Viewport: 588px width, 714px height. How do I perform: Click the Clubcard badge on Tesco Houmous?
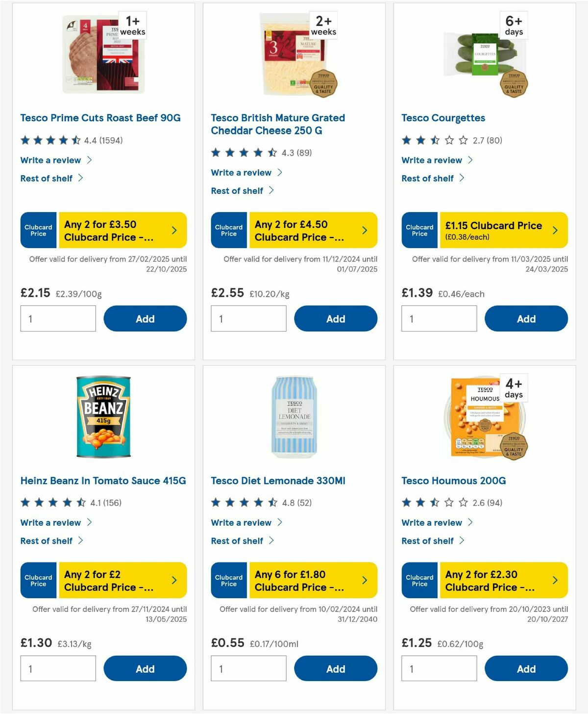pyautogui.click(x=419, y=580)
